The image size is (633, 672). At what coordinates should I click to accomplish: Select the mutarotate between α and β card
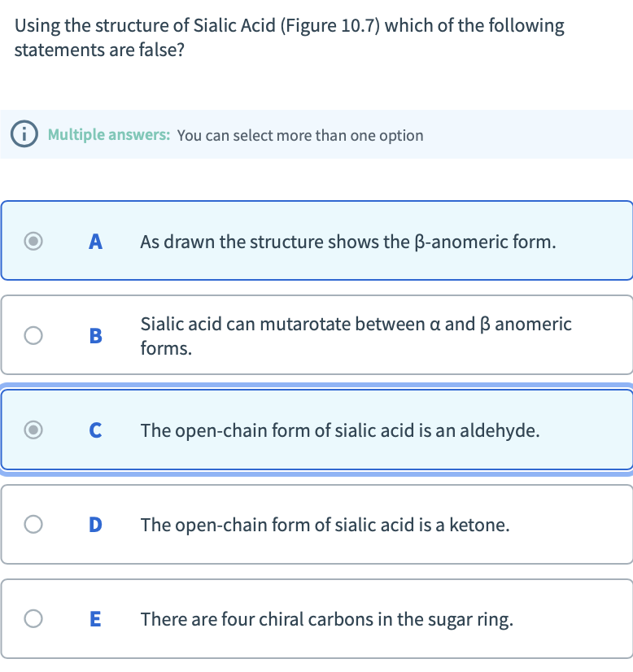[x=325, y=335]
